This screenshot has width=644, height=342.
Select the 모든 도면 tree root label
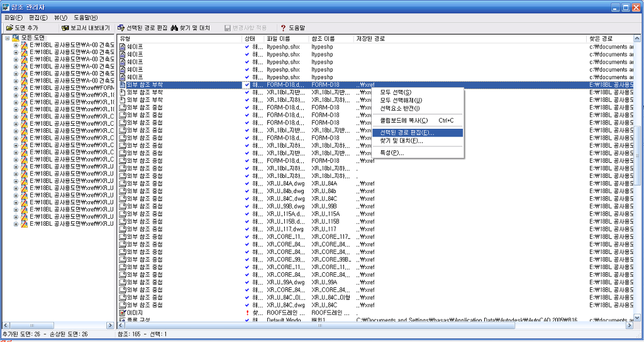34,38
